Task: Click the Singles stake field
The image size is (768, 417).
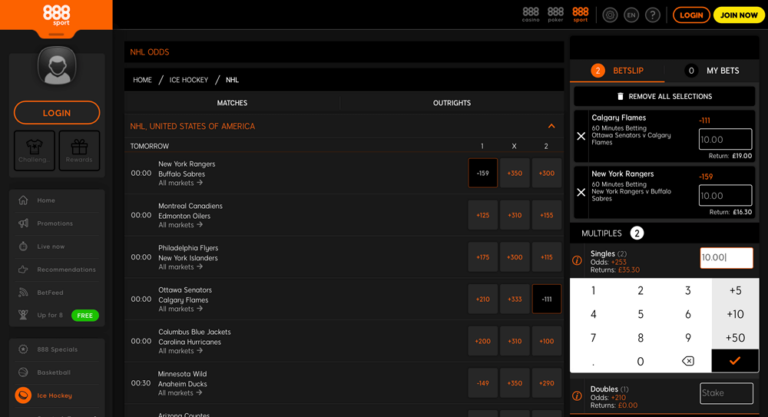Action: (x=726, y=258)
